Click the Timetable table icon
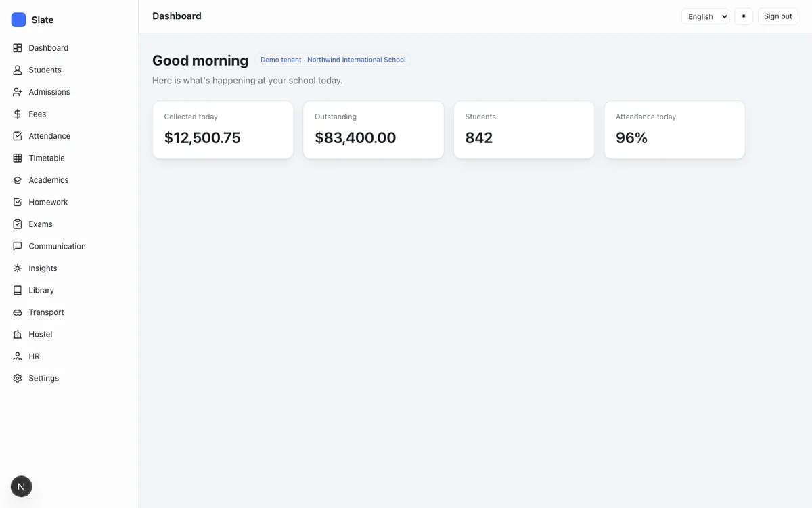This screenshot has width=812, height=508. coord(18,158)
